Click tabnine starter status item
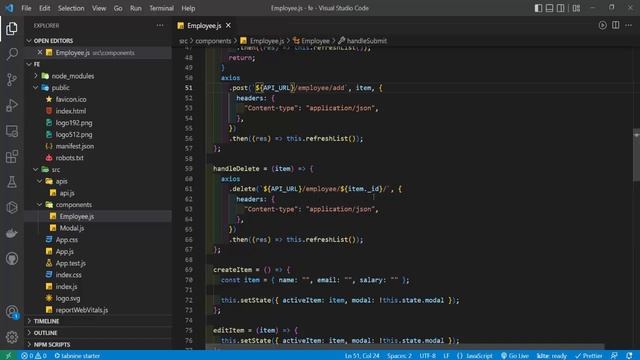This screenshot has height=360, width=640. click(77, 356)
